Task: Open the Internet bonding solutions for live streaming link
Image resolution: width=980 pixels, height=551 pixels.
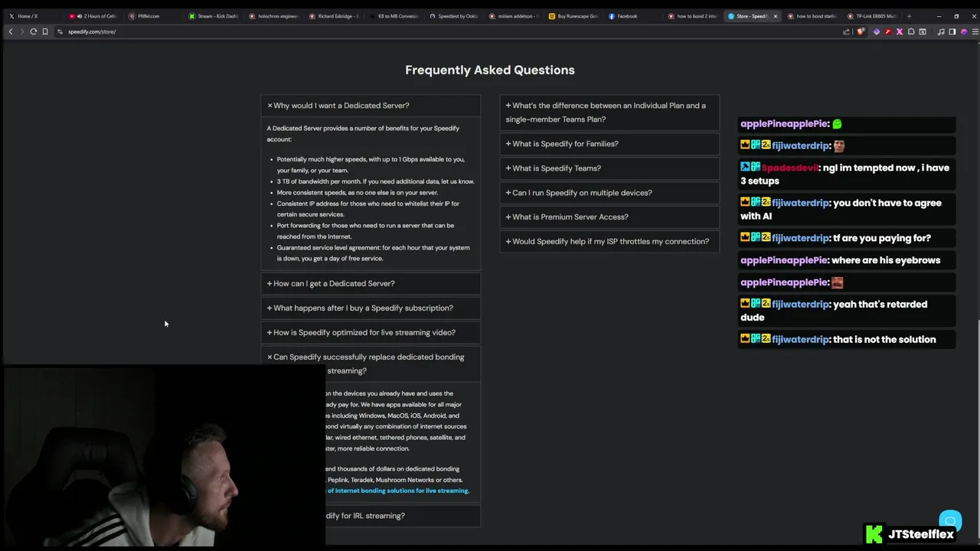Action: (397, 491)
